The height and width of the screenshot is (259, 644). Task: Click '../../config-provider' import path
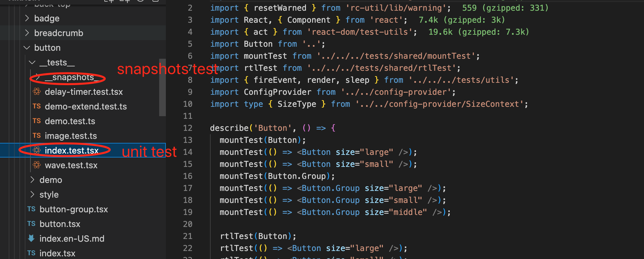tap(396, 92)
